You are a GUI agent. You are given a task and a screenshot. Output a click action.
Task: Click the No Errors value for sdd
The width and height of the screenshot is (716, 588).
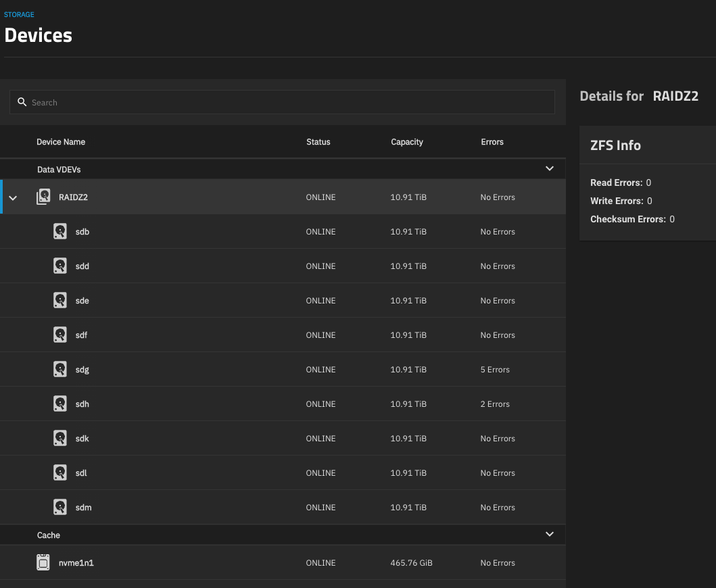[x=498, y=266]
